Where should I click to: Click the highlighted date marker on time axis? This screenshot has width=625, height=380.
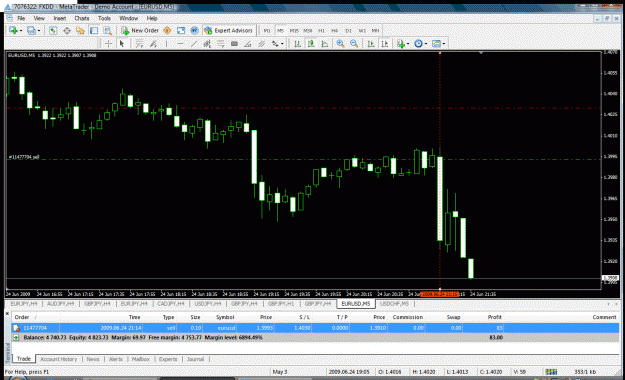pyautogui.click(x=440, y=294)
